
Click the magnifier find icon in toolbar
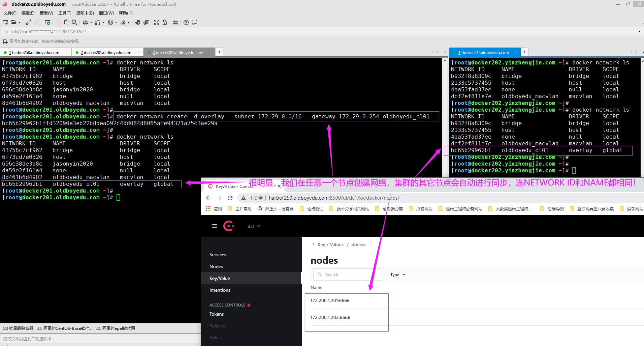point(75,22)
